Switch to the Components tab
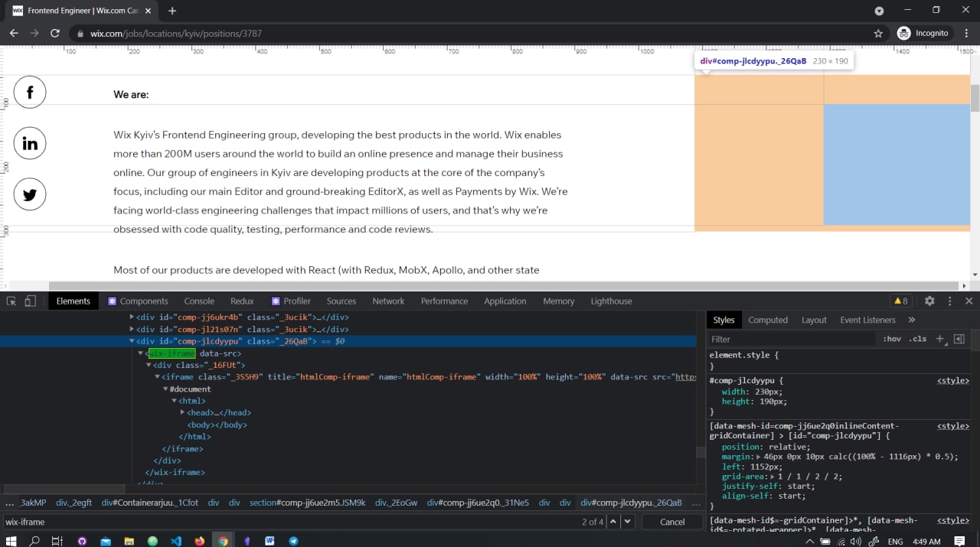This screenshot has height=547, width=980. pos(138,301)
